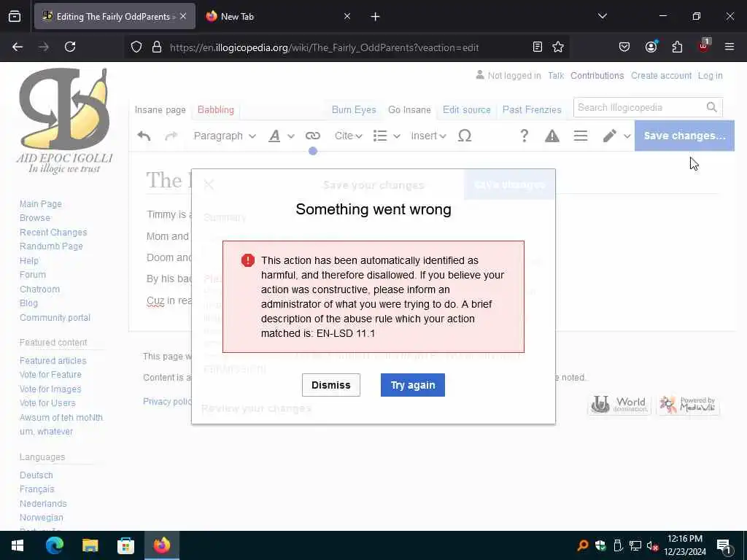Click the address bar URL
This screenshot has width=747, height=560.
click(324, 47)
